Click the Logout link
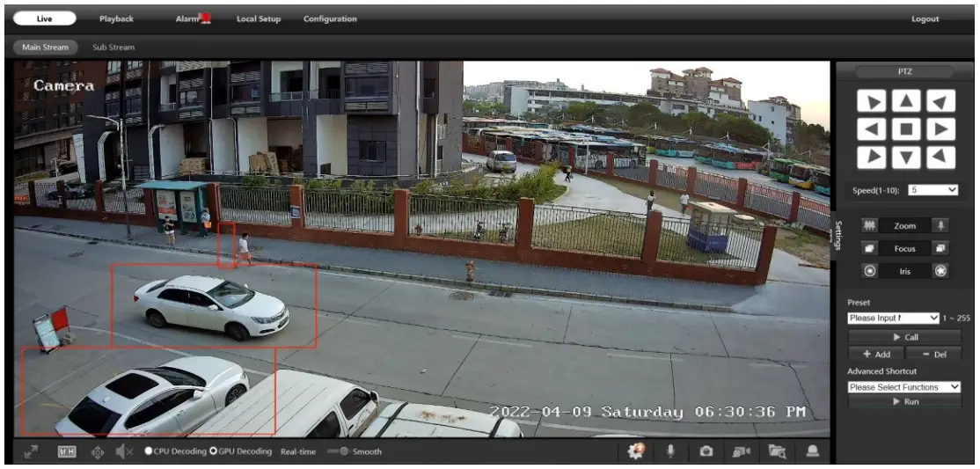The image size is (980, 469). click(925, 18)
